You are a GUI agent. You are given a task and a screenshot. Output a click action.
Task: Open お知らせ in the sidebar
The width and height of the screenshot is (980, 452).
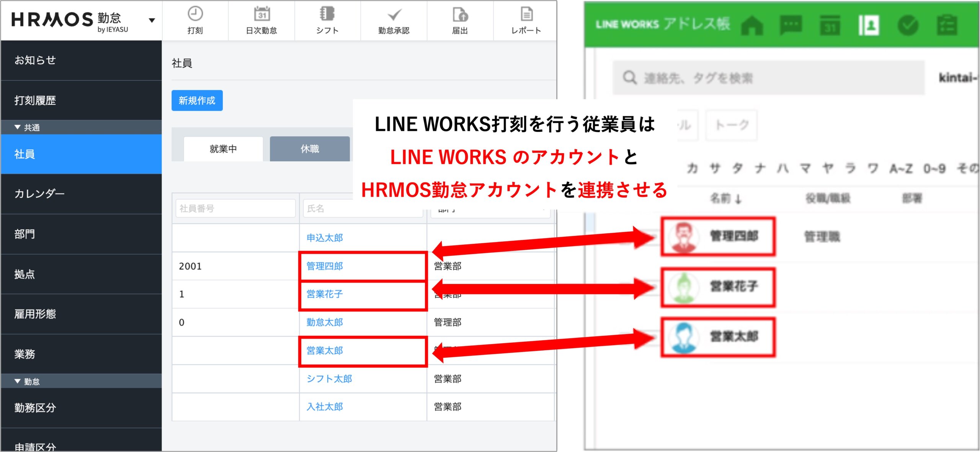pyautogui.click(x=81, y=60)
